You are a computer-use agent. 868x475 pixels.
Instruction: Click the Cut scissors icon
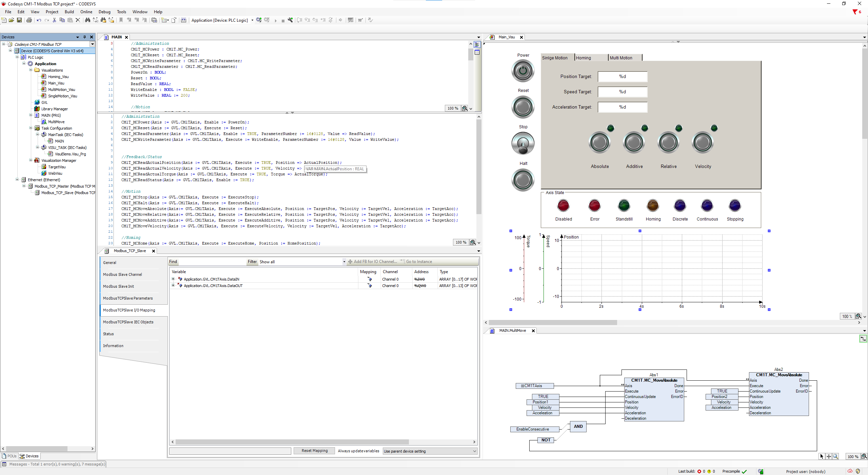(x=54, y=20)
